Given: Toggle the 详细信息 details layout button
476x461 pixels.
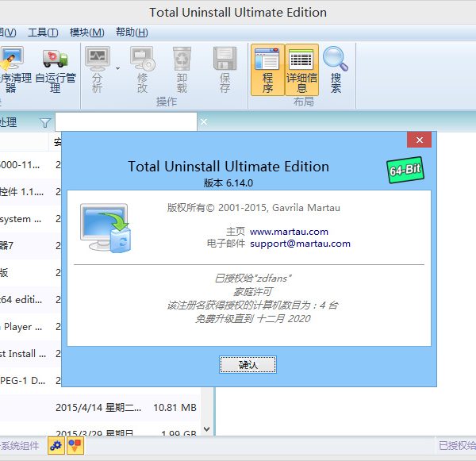Looking at the screenshot, I should (x=301, y=70).
